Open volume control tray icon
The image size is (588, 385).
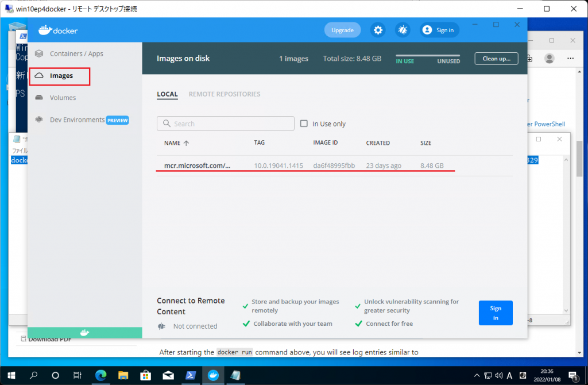499,375
